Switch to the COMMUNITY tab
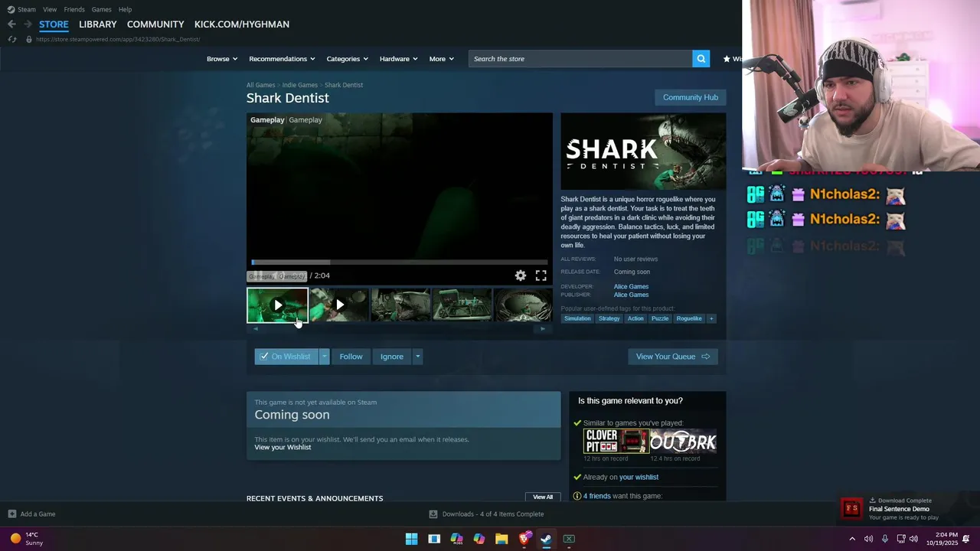 pos(155,24)
